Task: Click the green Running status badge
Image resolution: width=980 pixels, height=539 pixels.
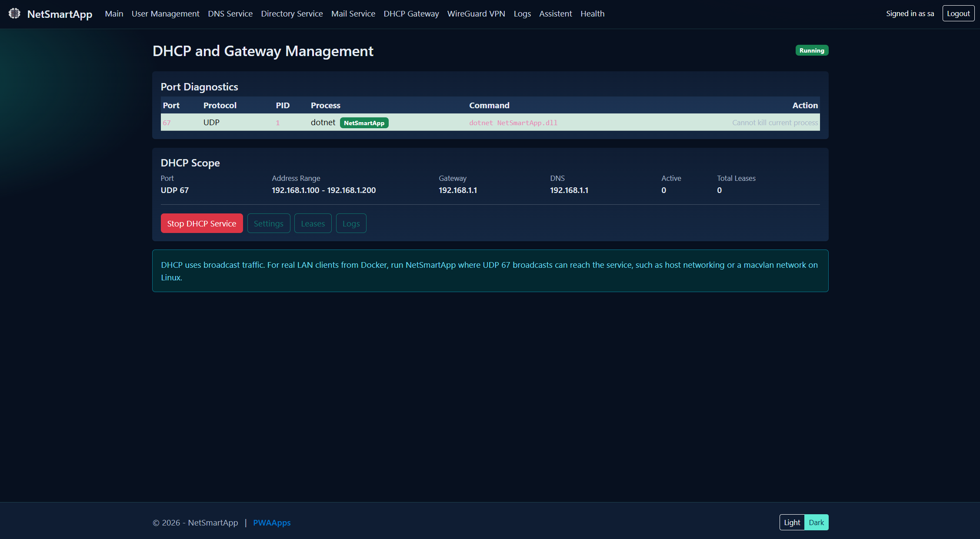Action: [x=812, y=50]
